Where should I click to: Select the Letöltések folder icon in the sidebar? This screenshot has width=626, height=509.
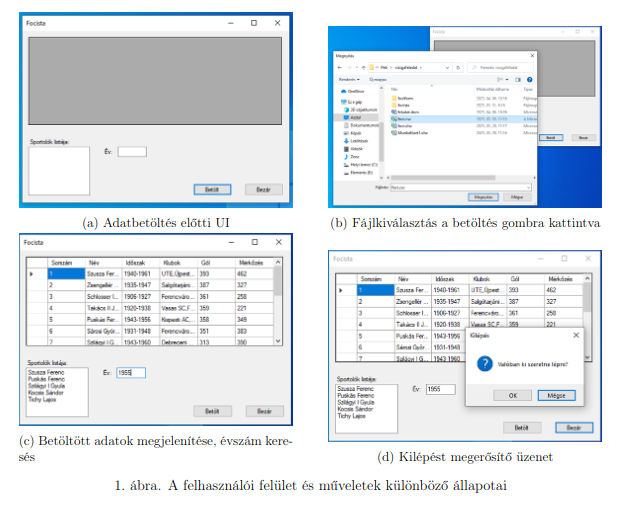(347, 141)
